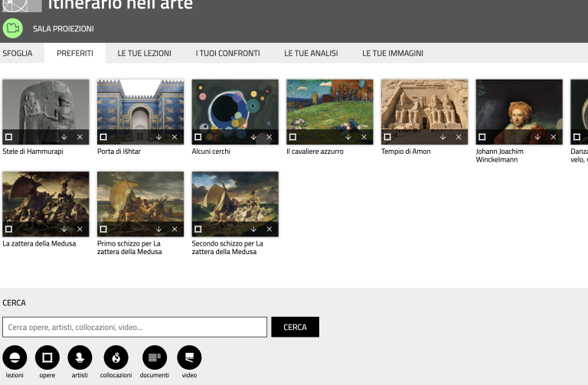The image size is (588, 385).
Task: Check the box on La zattera della Medusa
Action: tap(8, 229)
